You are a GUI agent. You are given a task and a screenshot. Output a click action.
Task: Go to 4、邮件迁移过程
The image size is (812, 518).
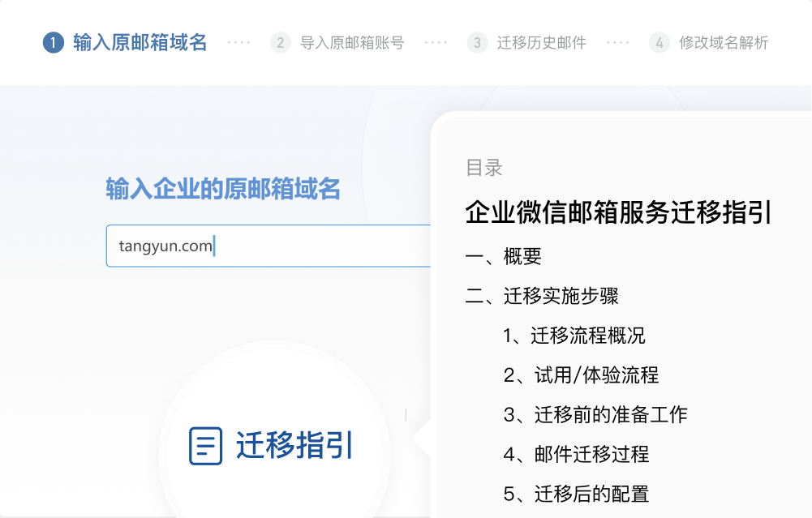tap(577, 454)
